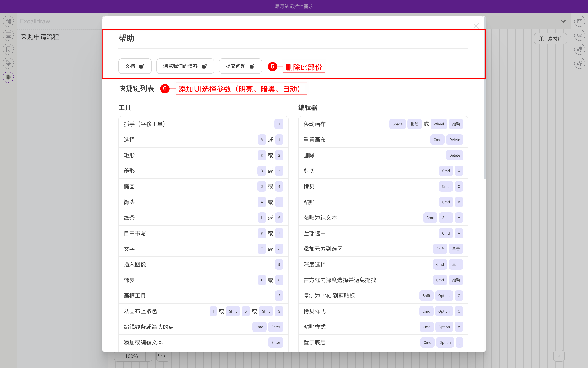Open the outline panel icon

8,35
